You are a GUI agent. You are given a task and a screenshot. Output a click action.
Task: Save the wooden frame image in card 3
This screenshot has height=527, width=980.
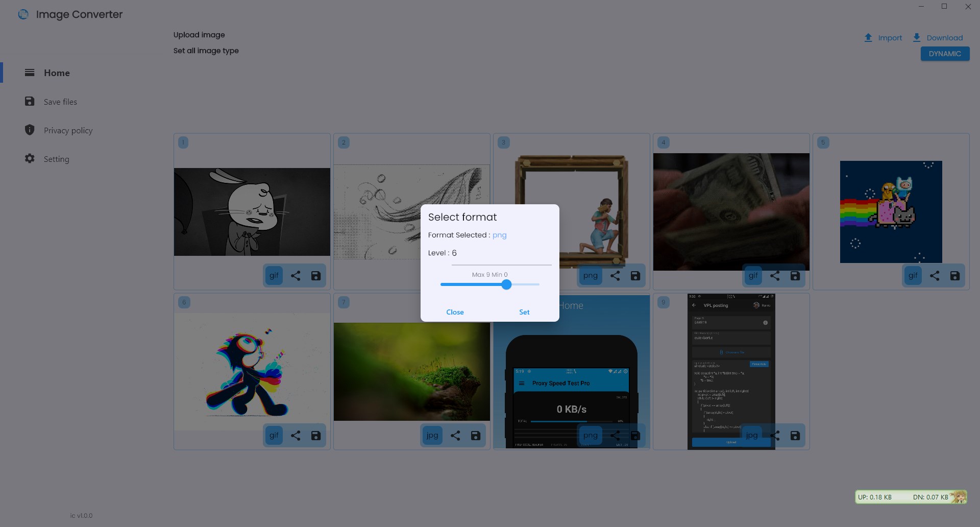pyautogui.click(x=635, y=276)
